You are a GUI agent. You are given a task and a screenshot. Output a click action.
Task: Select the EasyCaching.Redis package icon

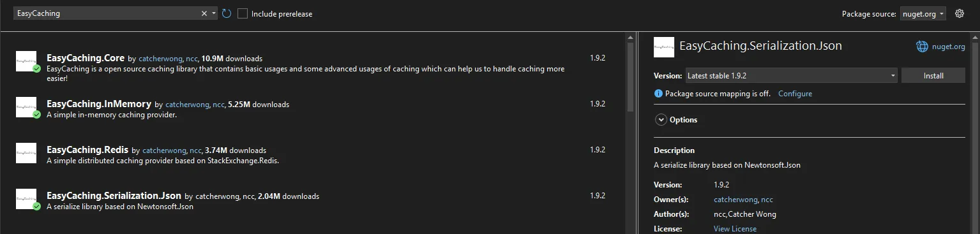26,153
